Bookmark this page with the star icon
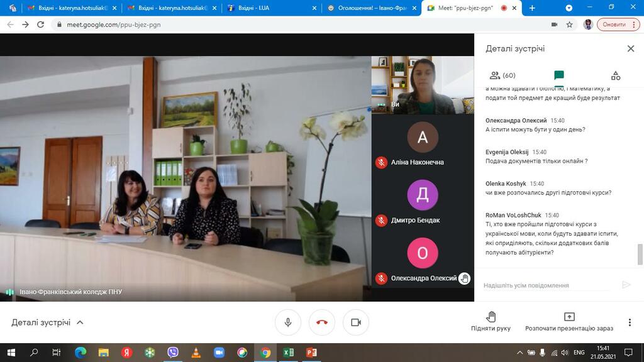This screenshot has height=362, width=644. tap(569, 25)
